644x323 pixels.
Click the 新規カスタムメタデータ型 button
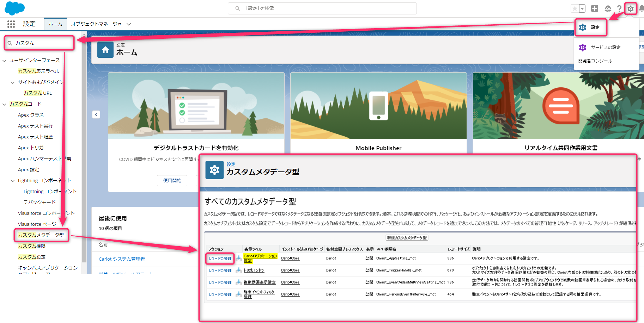(407, 238)
